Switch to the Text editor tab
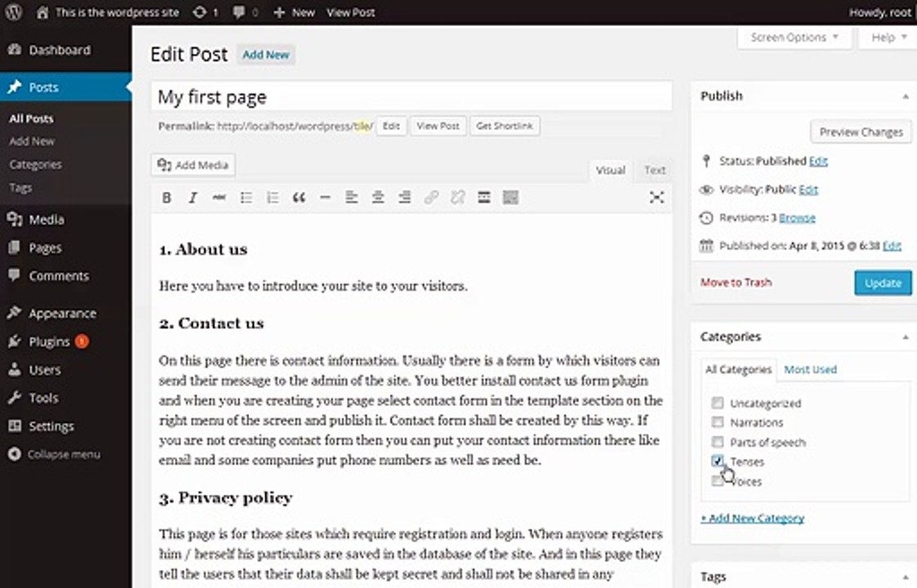The height and width of the screenshot is (588, 917). tap(654, 170)
